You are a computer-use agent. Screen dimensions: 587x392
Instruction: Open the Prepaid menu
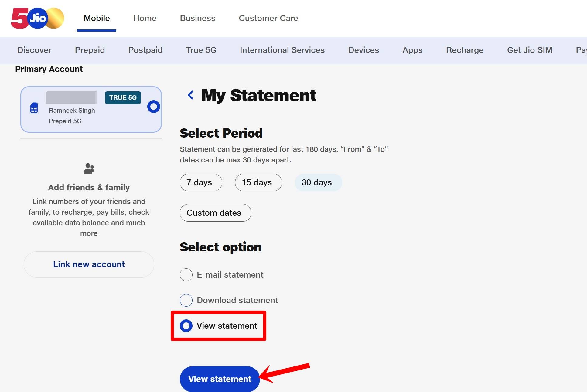90,50
